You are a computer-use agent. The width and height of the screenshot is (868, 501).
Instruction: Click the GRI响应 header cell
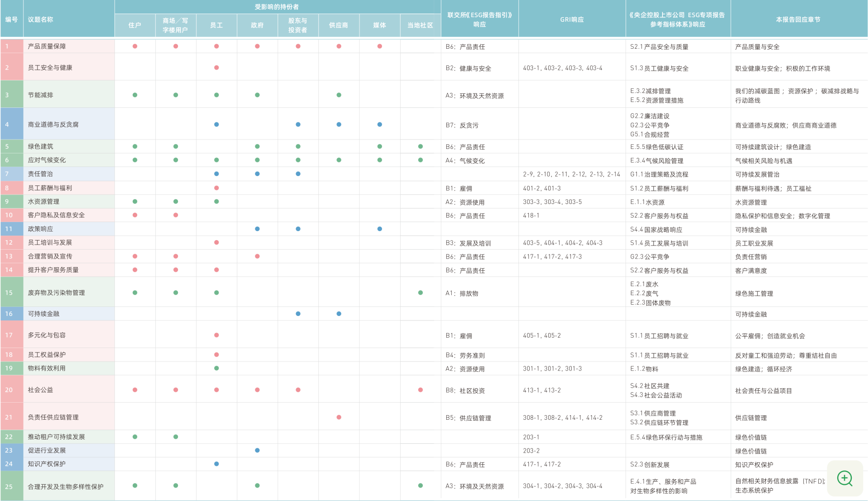pyautogui.click(x=572, y=19)
